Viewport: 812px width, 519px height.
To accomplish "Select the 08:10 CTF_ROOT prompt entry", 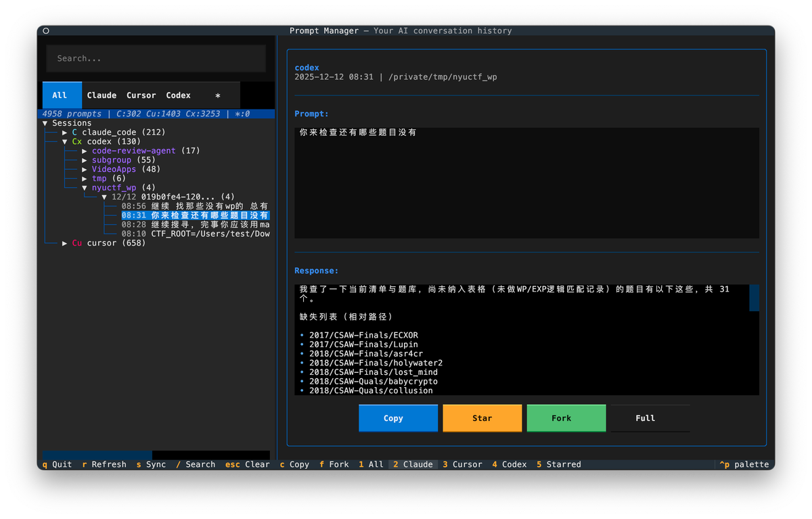I will pos(195,233).
